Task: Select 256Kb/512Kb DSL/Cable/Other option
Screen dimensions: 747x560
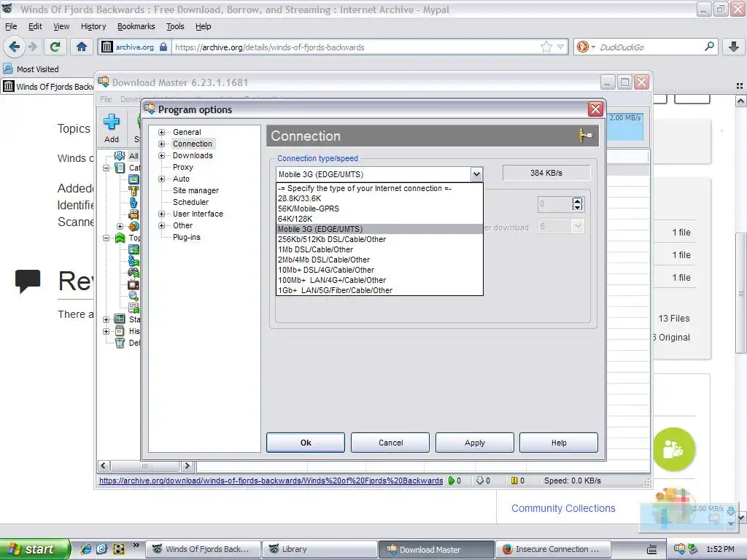Action: (379, 239)
